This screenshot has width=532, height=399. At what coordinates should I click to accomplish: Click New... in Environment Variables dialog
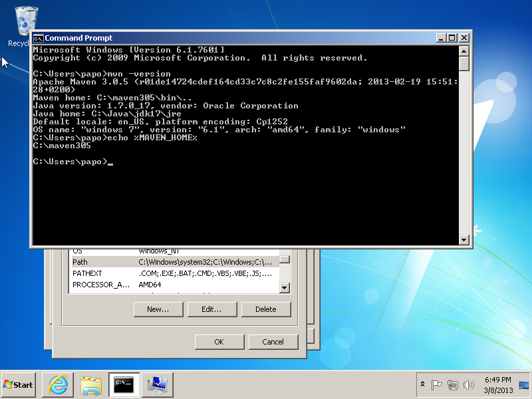158,309
